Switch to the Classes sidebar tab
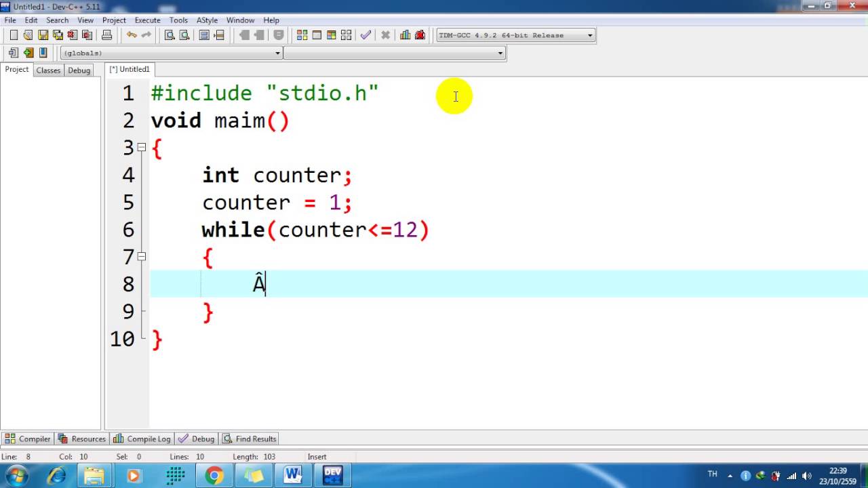Image resolution: width=868 pixels, height=488 pixels. coord(48,70)
